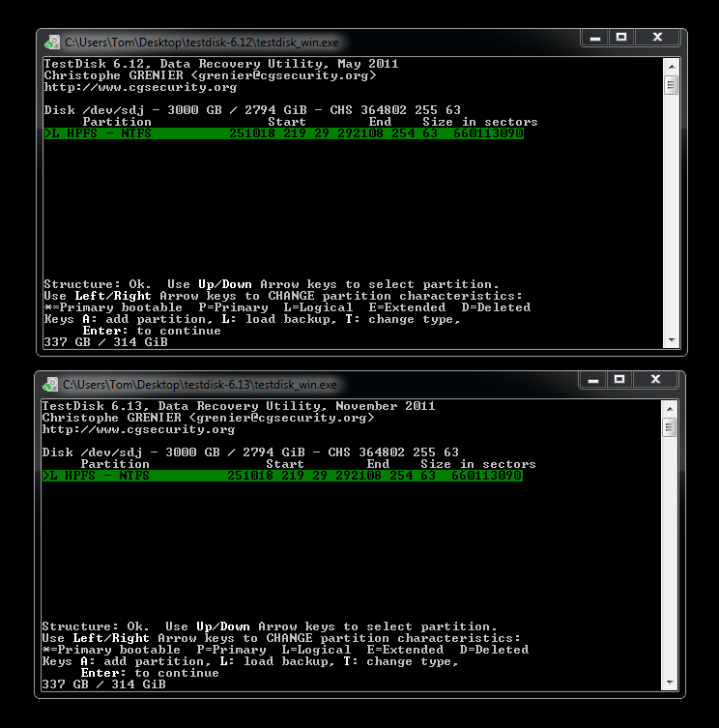Click the cgsecurity.org URL in the 6.12 console

(x=140, y=87)
